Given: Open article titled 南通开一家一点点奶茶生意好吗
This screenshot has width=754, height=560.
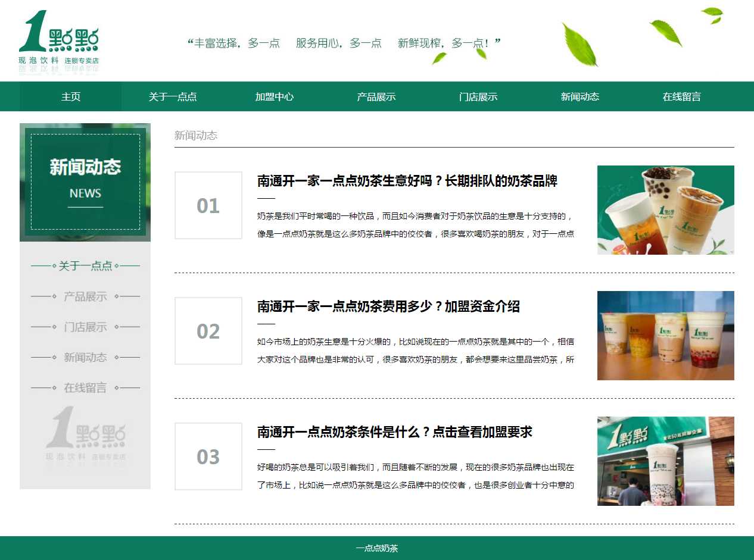Looking at the screenshot, I should pyautogui.click(x=407, y=181).
